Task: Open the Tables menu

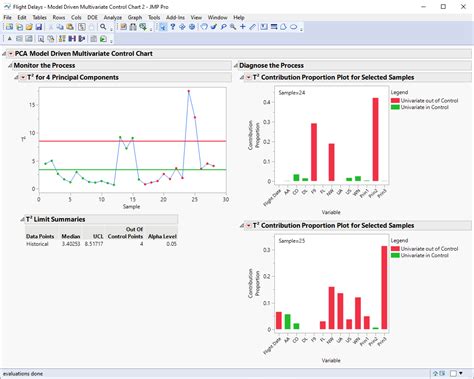Action: click(x=39, y=17)
